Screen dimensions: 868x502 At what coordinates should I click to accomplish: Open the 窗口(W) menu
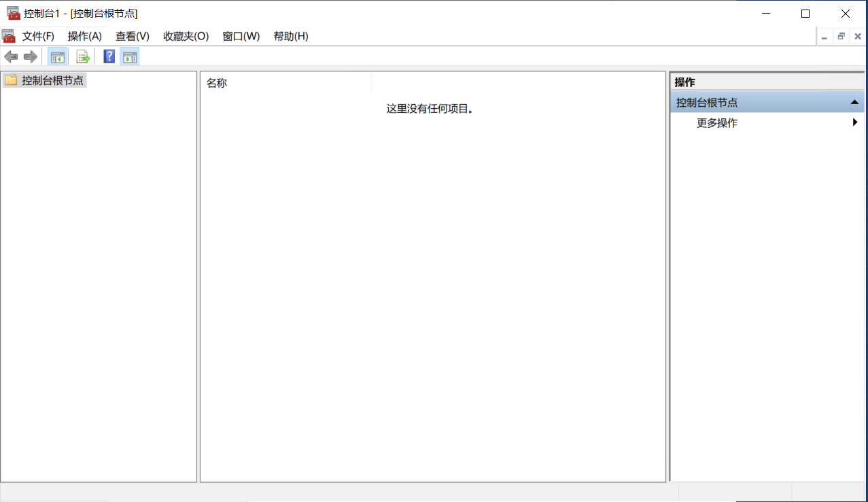pos(241,36)
